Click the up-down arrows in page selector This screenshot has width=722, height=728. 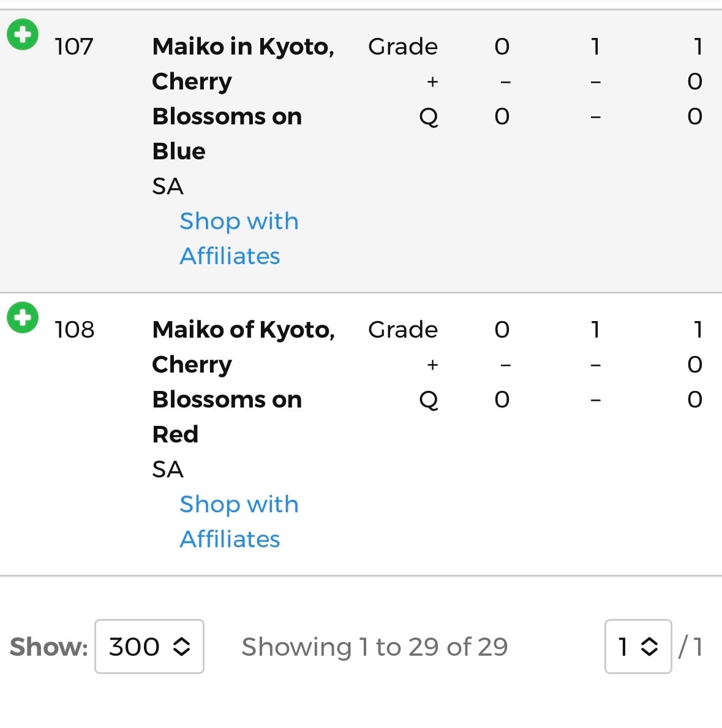click(x=649, y=646)
